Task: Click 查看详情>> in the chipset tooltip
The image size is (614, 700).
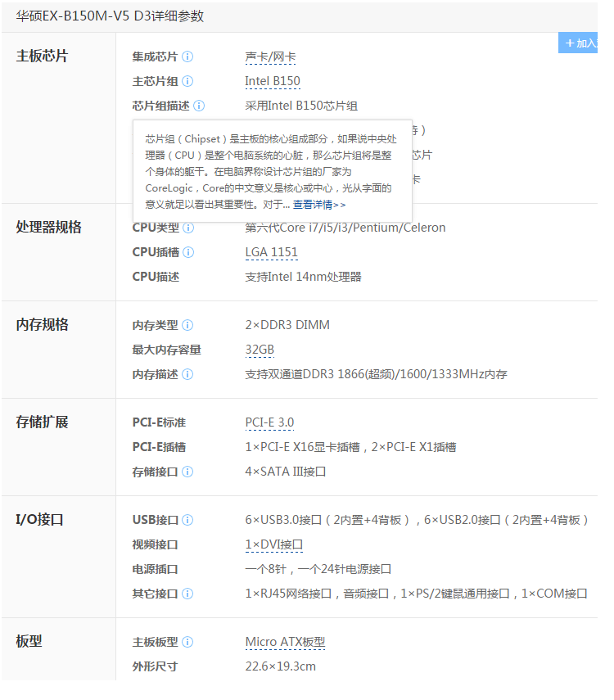Action: pyautogui.click(x=319, y=205)
